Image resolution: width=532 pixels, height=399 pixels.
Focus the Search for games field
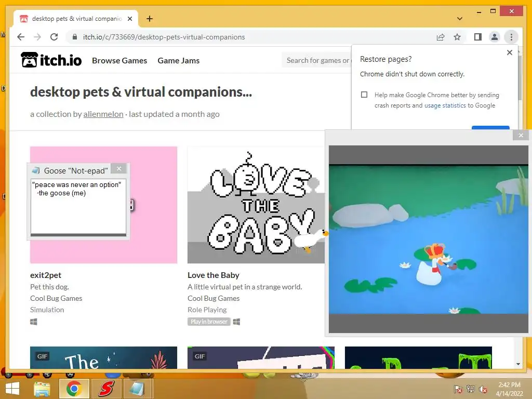317,60
